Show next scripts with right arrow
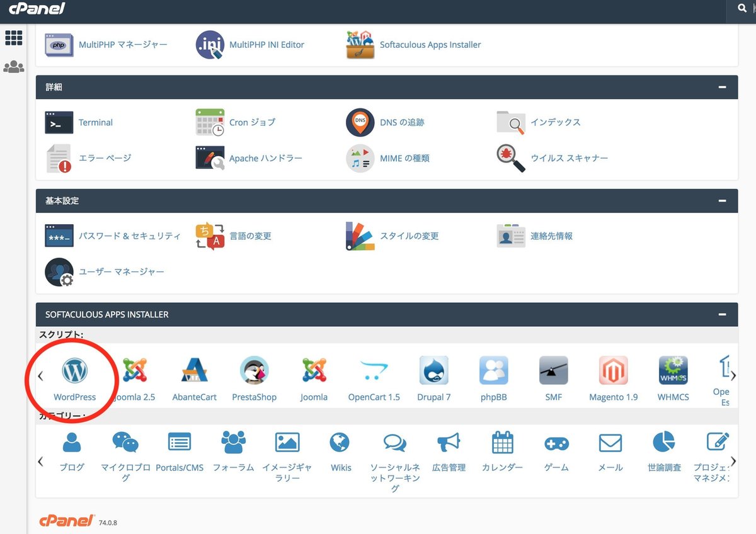 pos(733,376)
